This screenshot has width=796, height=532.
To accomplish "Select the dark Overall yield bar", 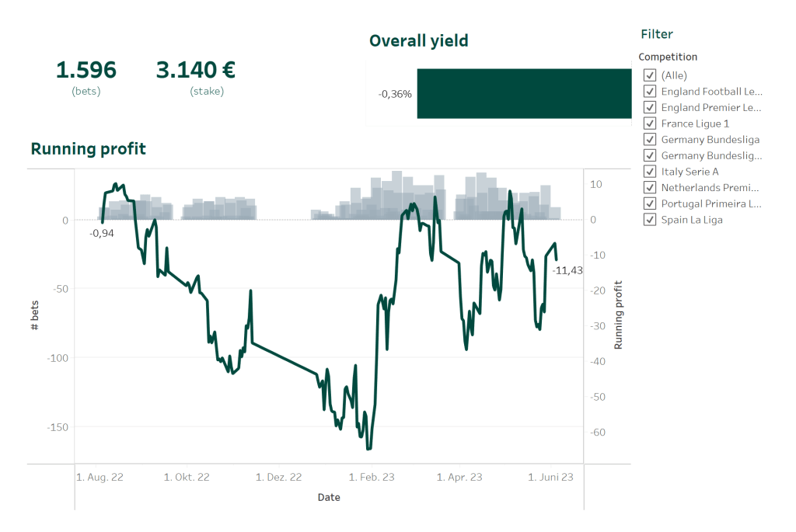I will 524,92.
